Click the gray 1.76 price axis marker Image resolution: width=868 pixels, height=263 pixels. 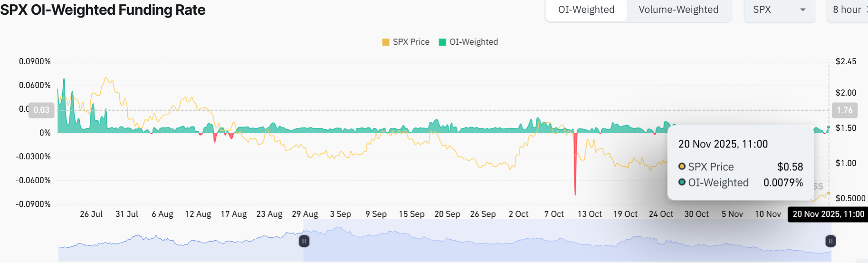tap(844, 110)
